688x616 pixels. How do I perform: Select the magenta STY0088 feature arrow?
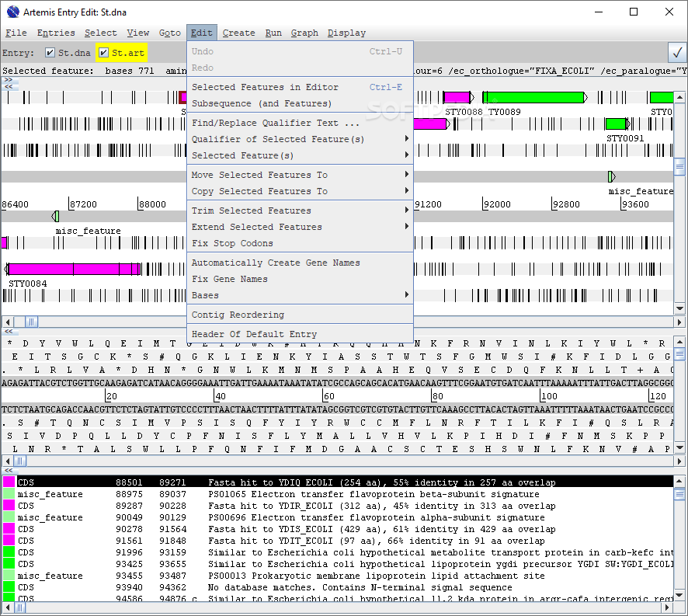click(458, 97)
